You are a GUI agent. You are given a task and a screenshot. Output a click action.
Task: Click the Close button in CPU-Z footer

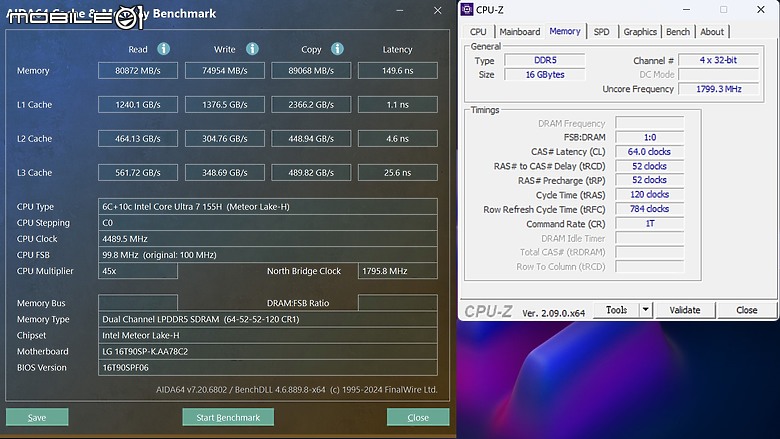747,310
